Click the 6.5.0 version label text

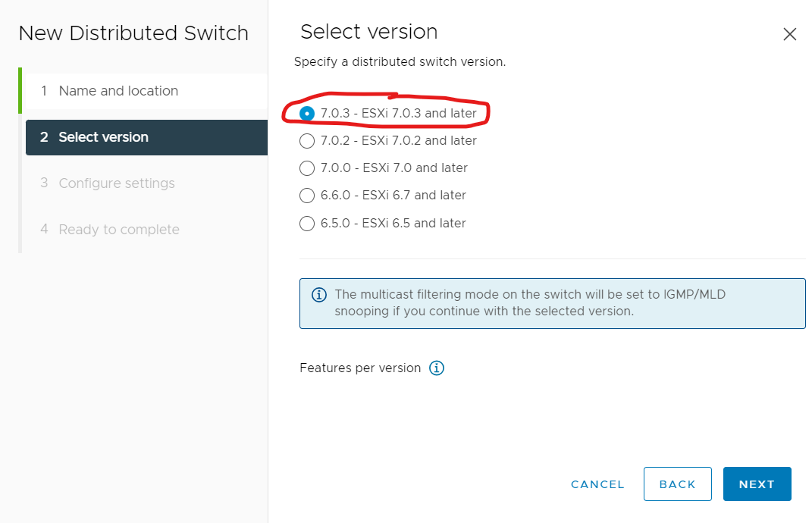click(x=393, y=223)
